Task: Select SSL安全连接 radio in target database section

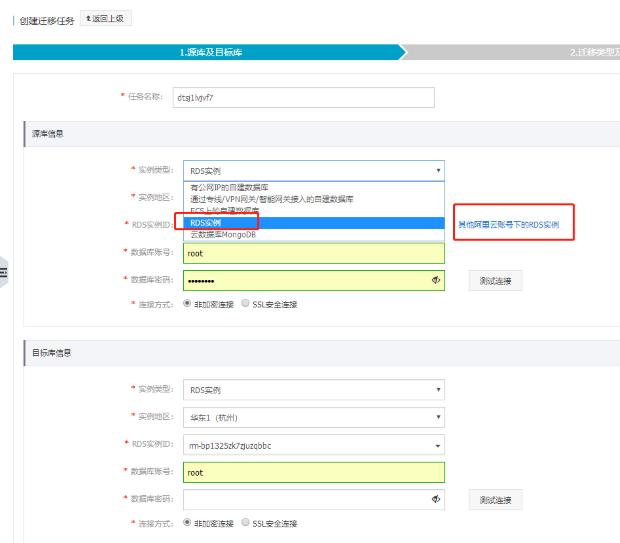Action: pos(246,523)
